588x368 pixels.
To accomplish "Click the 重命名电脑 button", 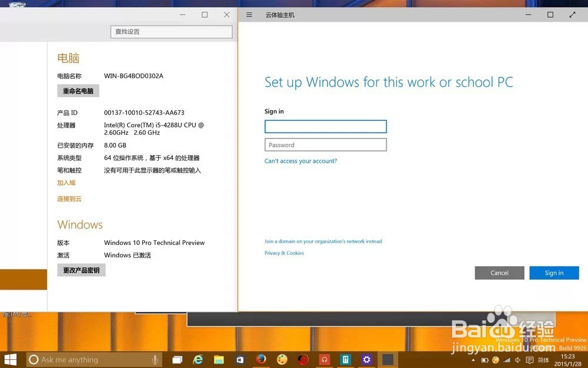I will 78,91.
